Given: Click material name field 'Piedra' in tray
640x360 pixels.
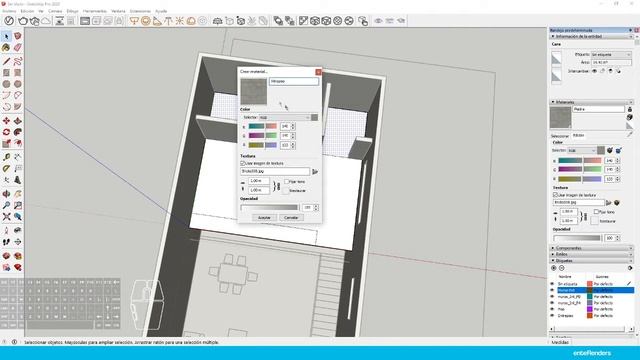Looking at the screenshot, I should [x=598, y=109].
